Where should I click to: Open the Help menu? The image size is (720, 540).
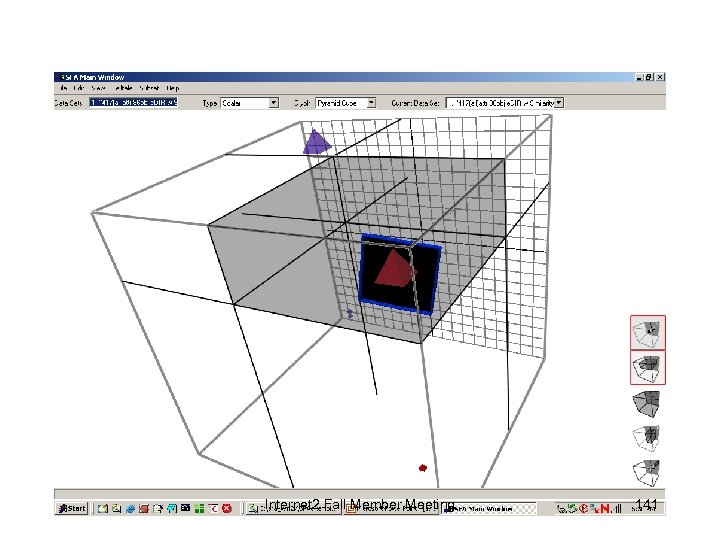click(x=173, y=88)
